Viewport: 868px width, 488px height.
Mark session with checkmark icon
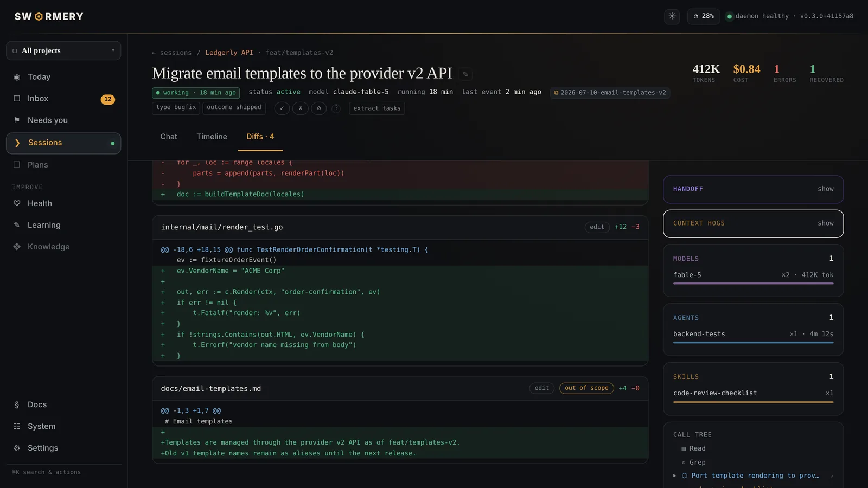(x=282, y=108)
